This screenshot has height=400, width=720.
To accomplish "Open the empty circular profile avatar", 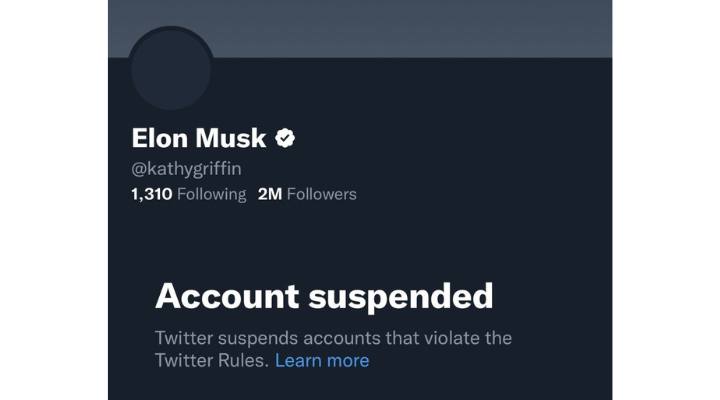I will pos(171,70).
